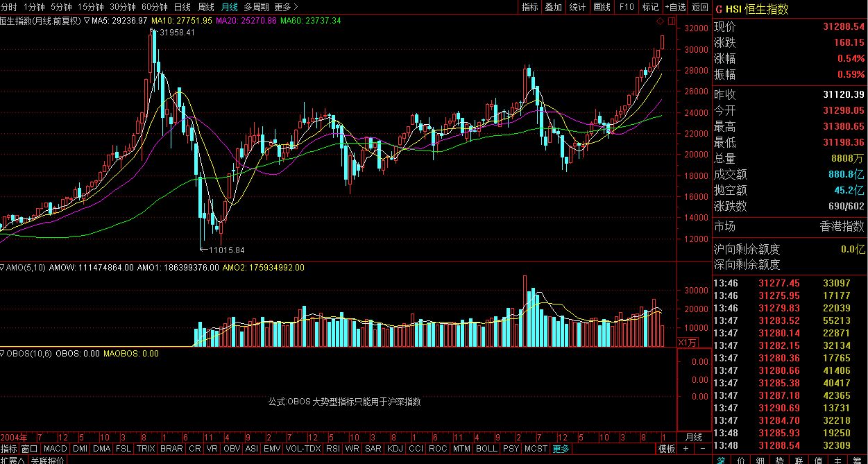This screenshot has width=868, height=464.
Task: Click the 统计 statistics button
Action: [x=577, y=6]
